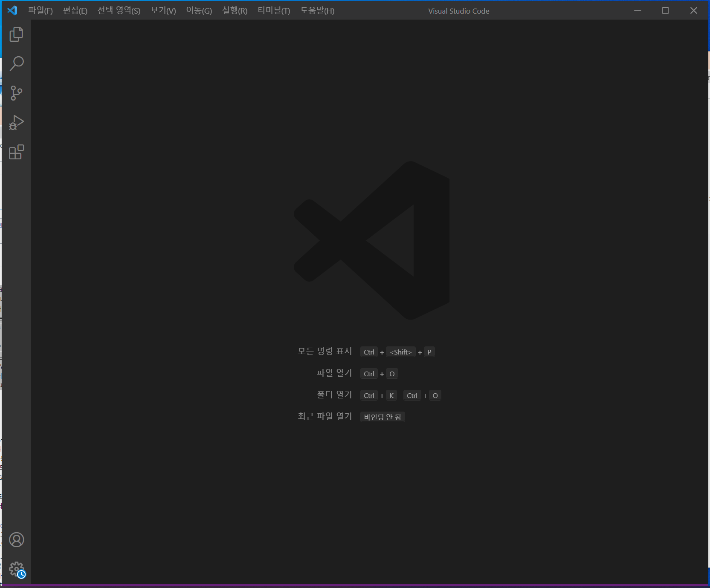Open the 선택 영역(S) menu
This screenshot has width=710, height=588.
coord(119,11)
